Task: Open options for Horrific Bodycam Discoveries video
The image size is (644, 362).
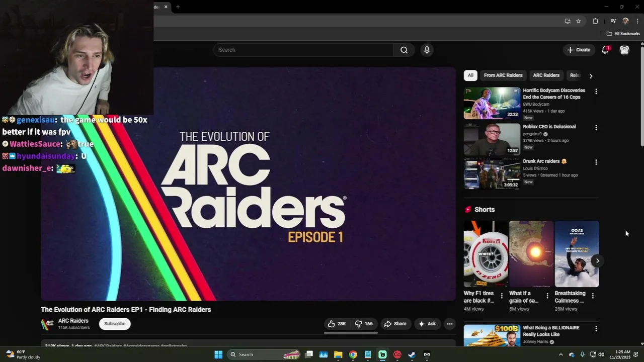Action: (596, 92)
